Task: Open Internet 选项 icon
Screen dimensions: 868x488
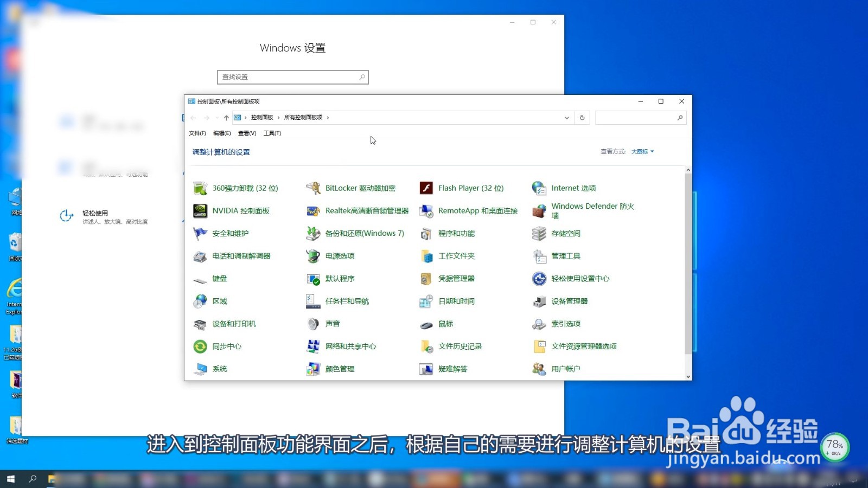Action: 539,188
